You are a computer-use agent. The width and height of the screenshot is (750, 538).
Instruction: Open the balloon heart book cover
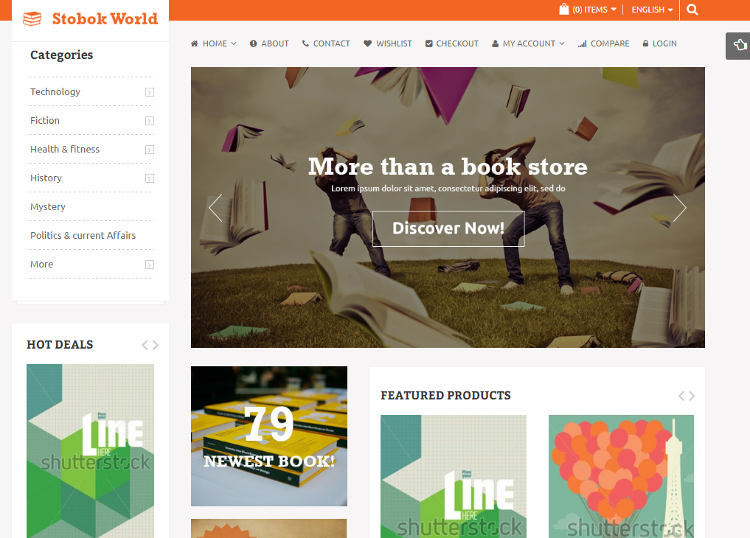(x=621, y=476)
